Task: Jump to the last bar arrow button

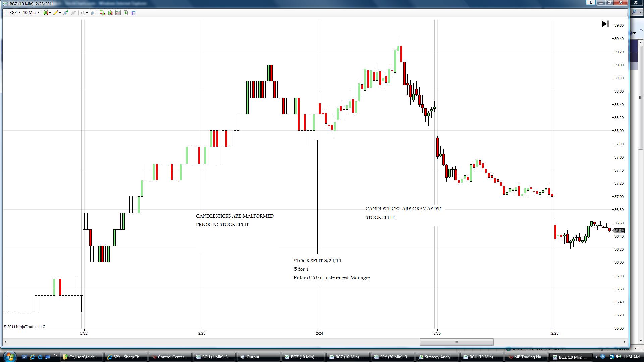Action: click(x=605, y=24)
